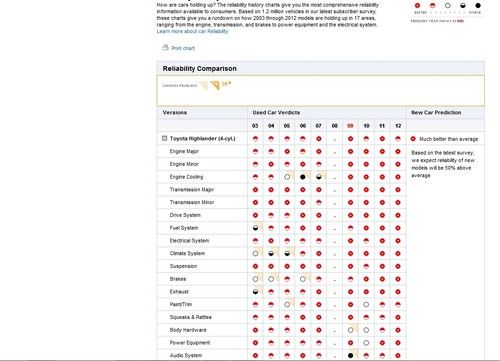Select the 12 year column header
500x361 pixels.
(x=398, y=126)
